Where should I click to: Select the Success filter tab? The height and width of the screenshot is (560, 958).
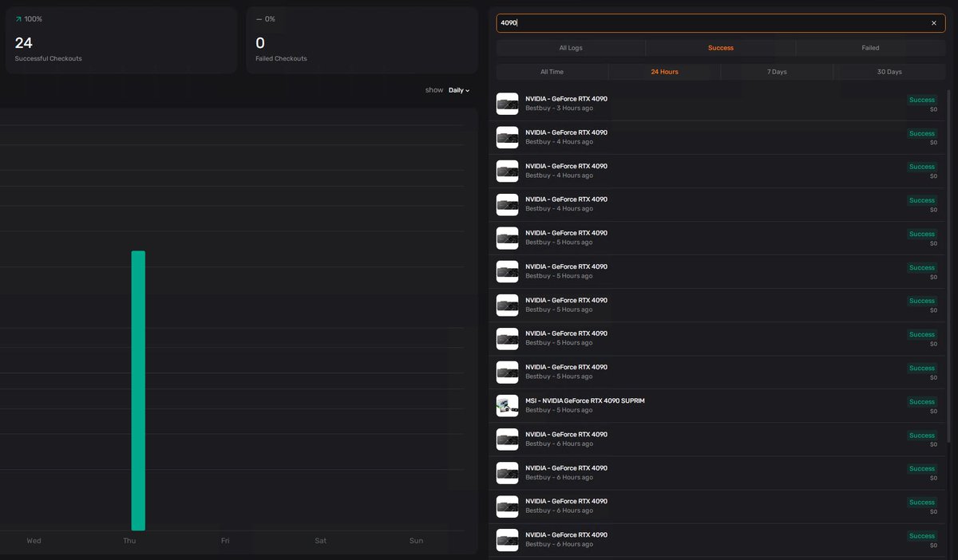pyautogui.click(x=721, y=48)
